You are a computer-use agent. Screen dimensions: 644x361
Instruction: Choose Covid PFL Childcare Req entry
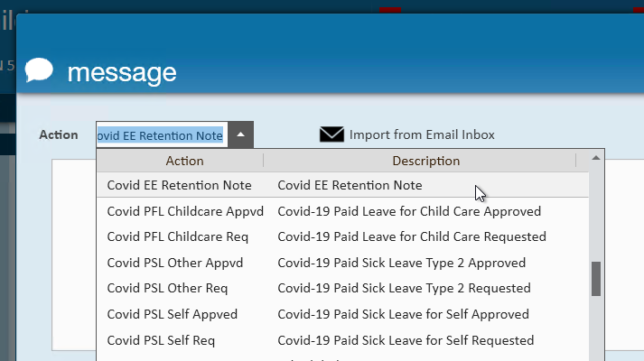click(x=177, y=236)
